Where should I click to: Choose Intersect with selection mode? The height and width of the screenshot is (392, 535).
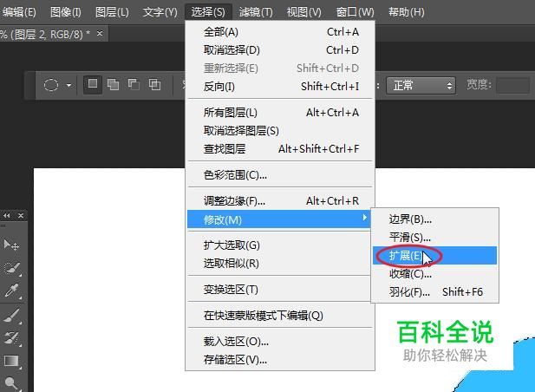(x=154, y=85)
